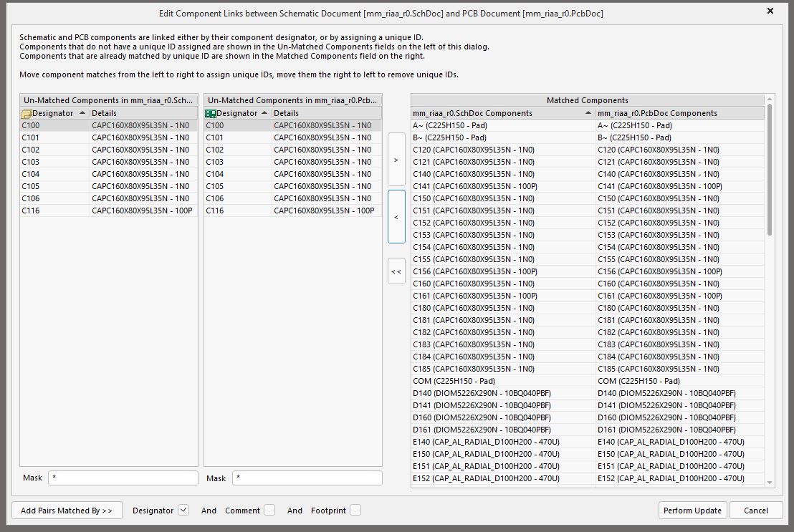The width and height of the screenshot is (794, 532).
Task: Select C102 in schematic un-matched list
Action: pos(108,150)
